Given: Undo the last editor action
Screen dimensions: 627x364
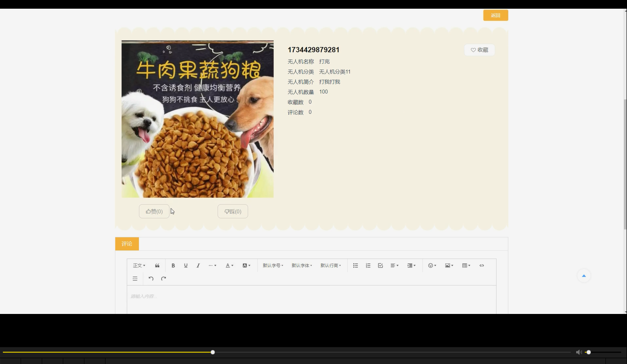Looking at the screenshot, I should (x=151, y=278).
